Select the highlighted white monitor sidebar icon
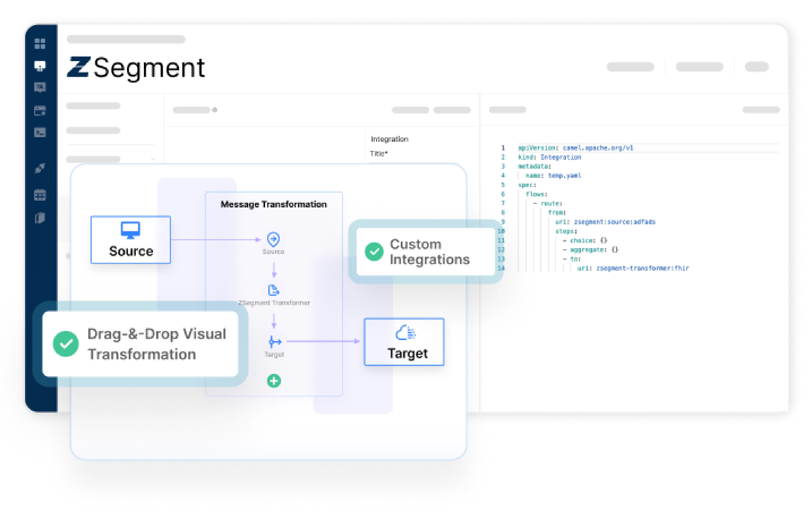Image resolution: width=812 pixels, height=527 pixels. point(40,66)
